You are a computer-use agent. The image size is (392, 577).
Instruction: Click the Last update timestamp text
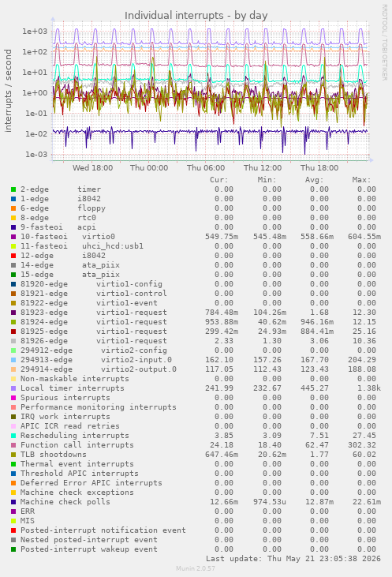point(293,559)
